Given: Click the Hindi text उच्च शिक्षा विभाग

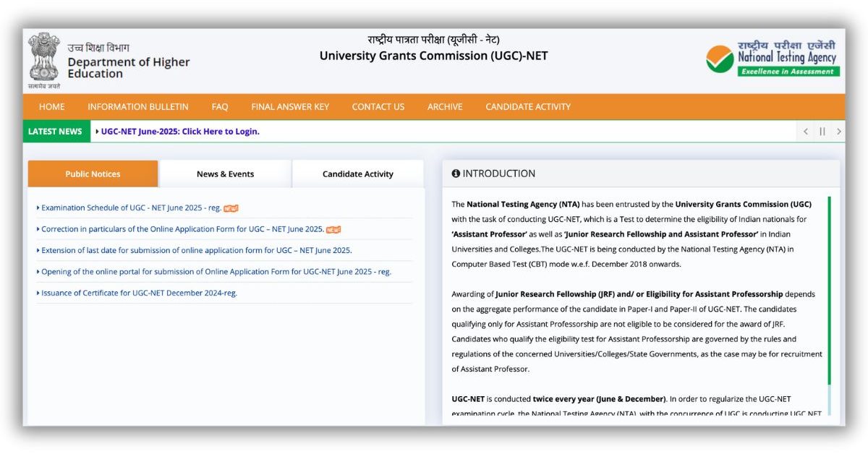Looking at the screenshot, I should (98, 48).
